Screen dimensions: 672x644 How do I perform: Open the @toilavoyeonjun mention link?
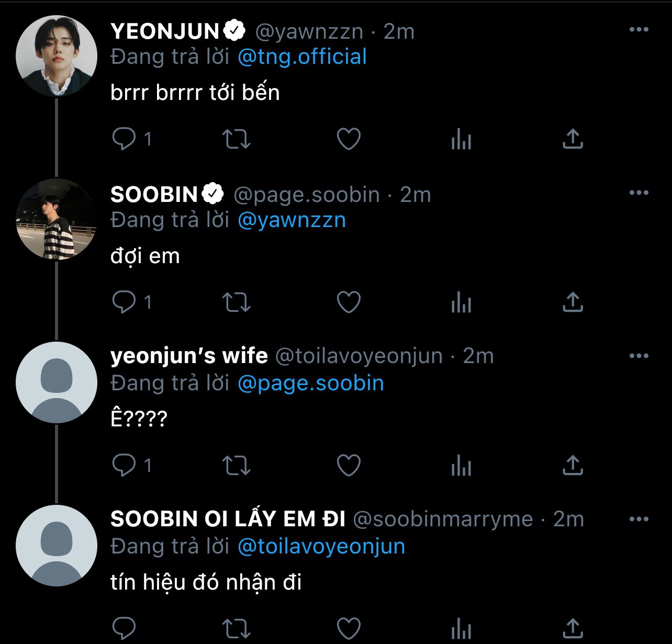(x=321, y=547)
